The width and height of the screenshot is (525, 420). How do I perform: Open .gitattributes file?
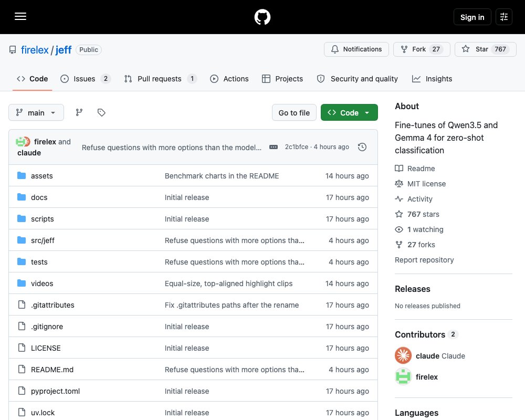coord(52,305)
